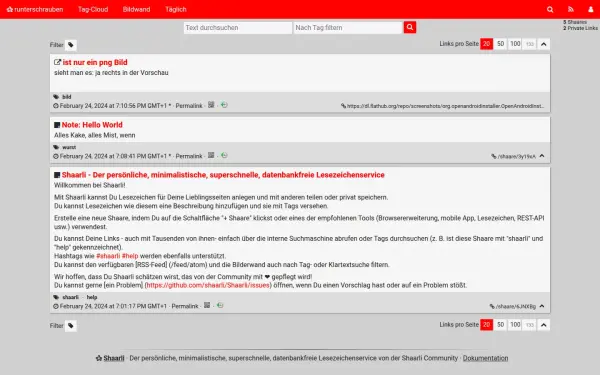Focus the top custom links-per-page field
The height and width of the screenshot is (375, 600).
tap(530, 44)
